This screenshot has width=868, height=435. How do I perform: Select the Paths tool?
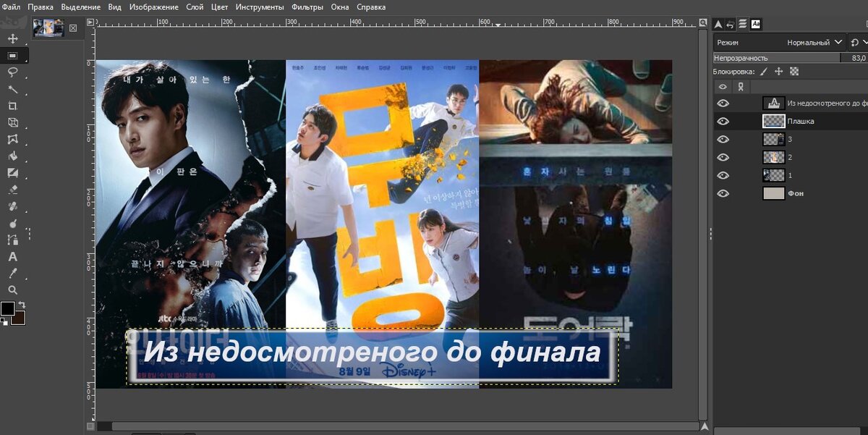pos(12,240)
